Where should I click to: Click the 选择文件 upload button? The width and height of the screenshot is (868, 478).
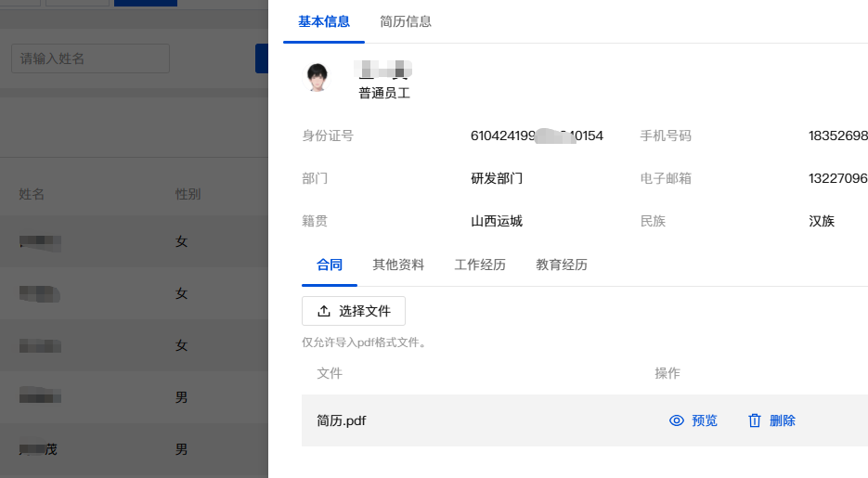(353, 311)
